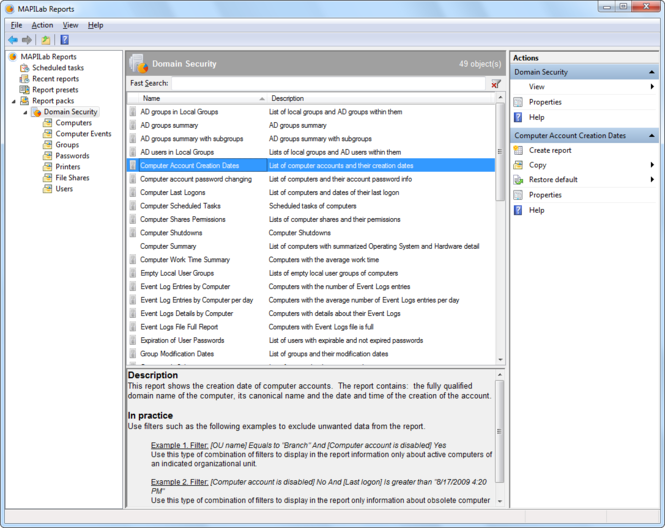The width and height of the screenshot is (665, 528).
Task: Click the report icon beside Computer Last Logons
Action: click(133, 193)
